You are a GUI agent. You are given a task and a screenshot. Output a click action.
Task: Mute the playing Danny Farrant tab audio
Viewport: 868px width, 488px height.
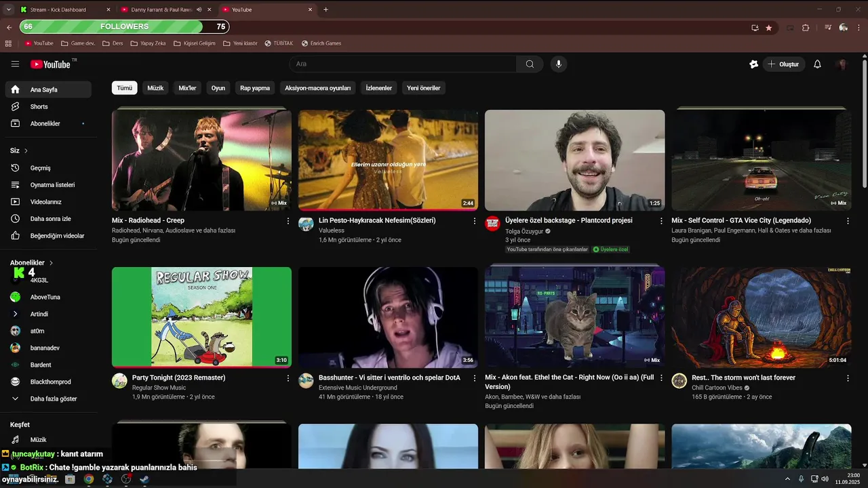[199, 9]
